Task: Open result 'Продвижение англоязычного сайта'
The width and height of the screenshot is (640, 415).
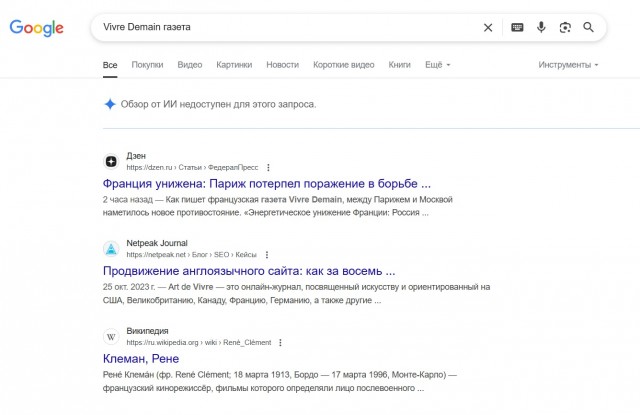Action: (249, 271)
